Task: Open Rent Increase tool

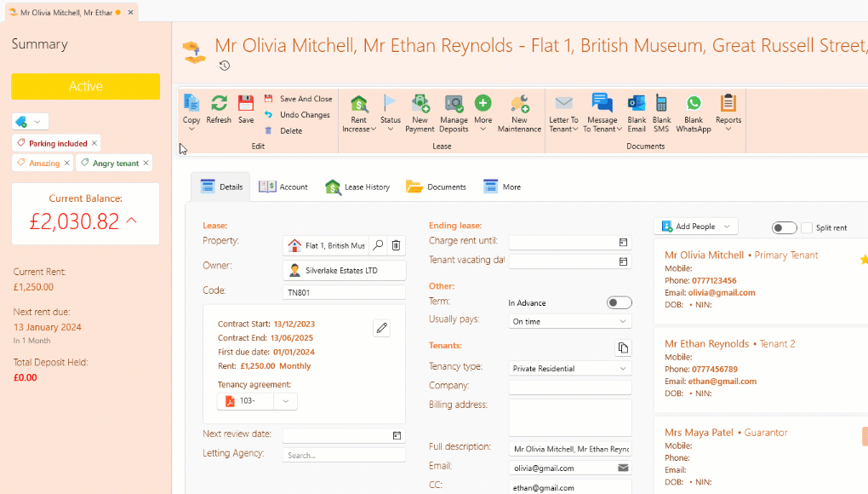Action: pyautogui.click(x=359, y=104)
